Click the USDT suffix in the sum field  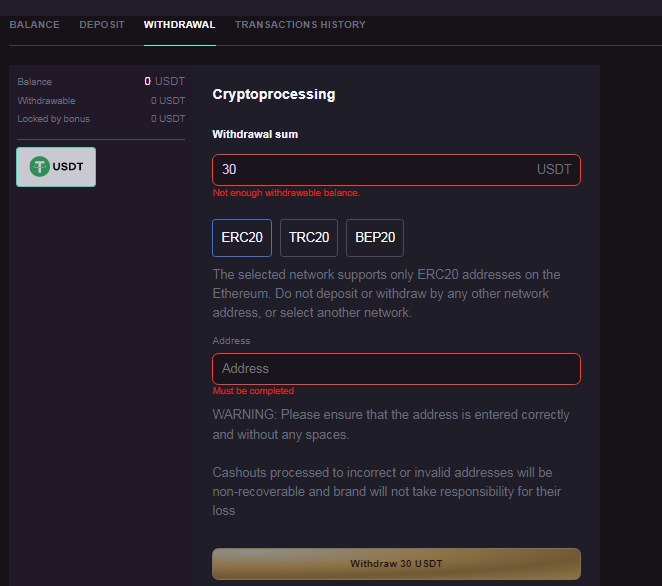click(x=554, y=170)
